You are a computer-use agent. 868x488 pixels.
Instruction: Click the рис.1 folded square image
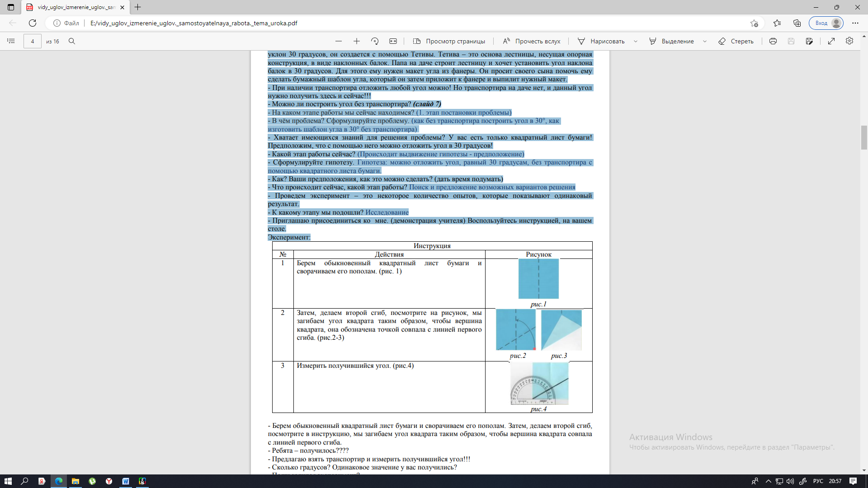(538, 278)
